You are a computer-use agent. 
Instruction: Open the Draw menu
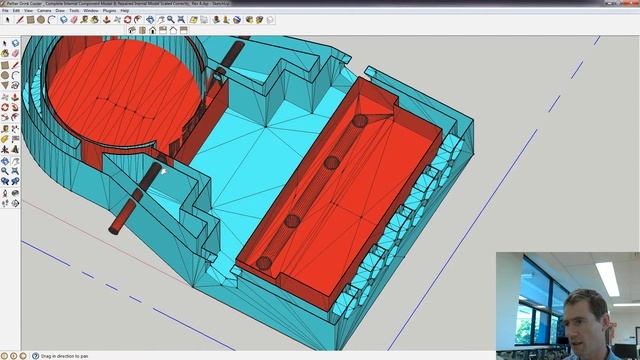60,11
